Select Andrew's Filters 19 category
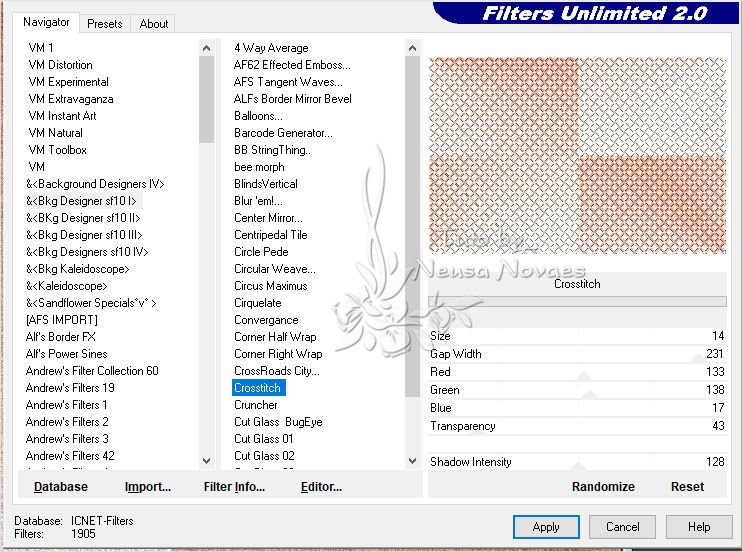The height and width of the screenshot is (552, 743). (x=70, y=388)
